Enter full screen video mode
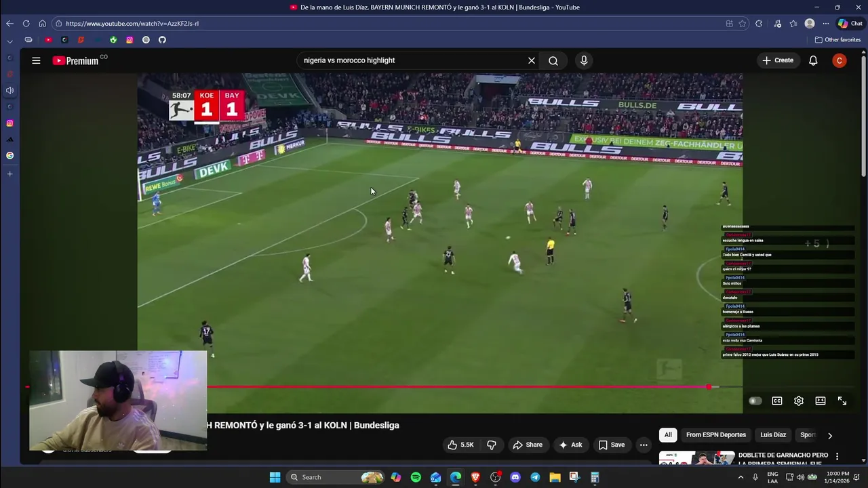The image size is (868, 488). coord(842,401)
